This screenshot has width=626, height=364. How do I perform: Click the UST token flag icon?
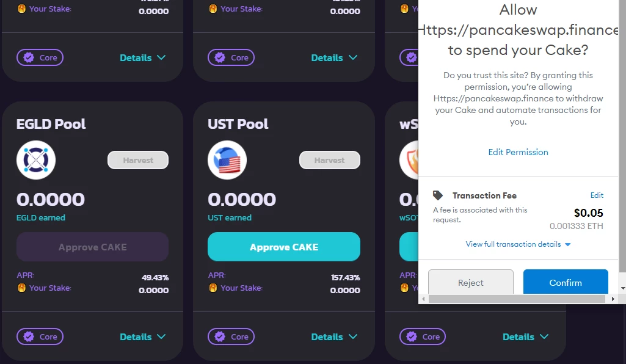pyautogui.click(x=227, y=160)
